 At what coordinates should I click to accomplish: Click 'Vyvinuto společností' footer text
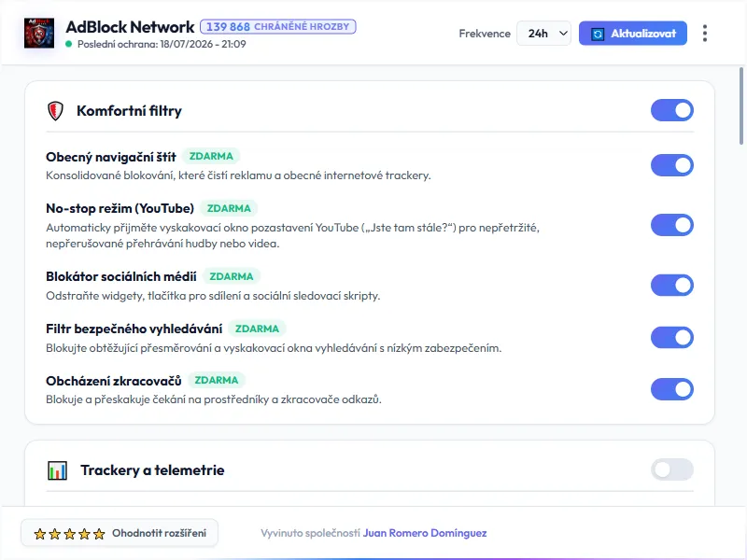[310, 533]
